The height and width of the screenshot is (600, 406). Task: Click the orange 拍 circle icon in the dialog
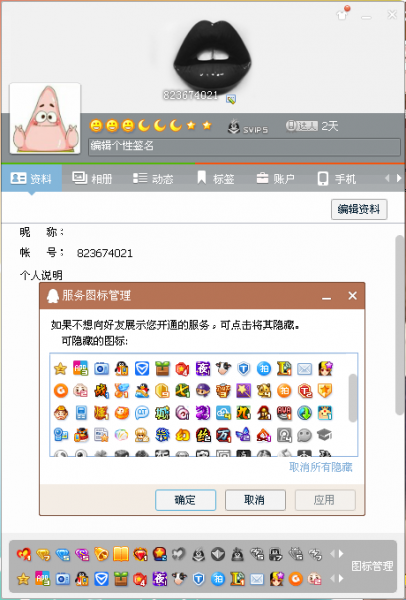coord(284,391)
